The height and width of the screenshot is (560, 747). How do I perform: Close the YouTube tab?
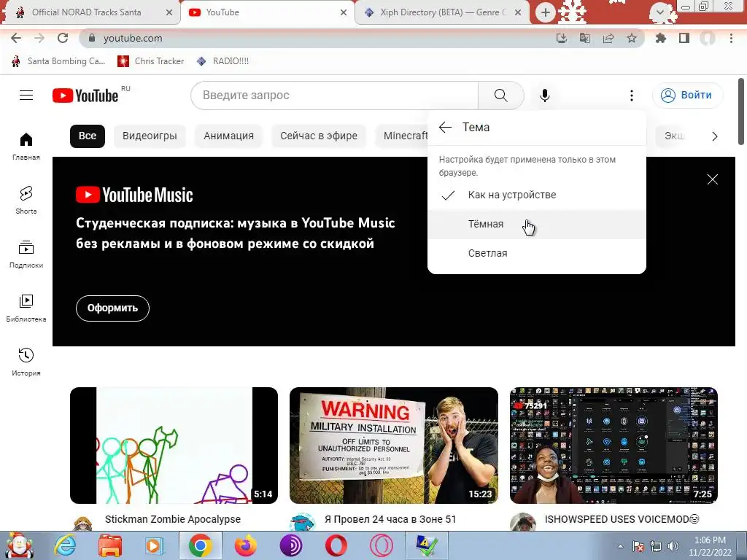pos(343,12)
